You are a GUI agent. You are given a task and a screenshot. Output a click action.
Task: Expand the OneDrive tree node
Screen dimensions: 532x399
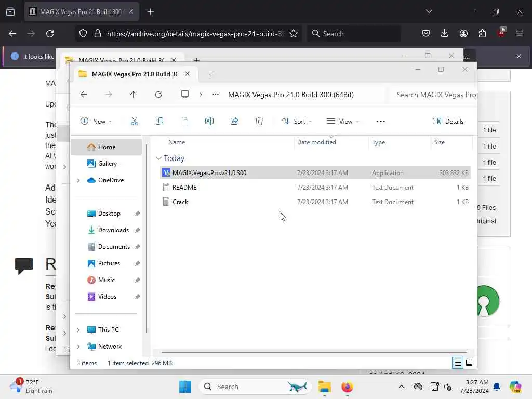[78, 180]
